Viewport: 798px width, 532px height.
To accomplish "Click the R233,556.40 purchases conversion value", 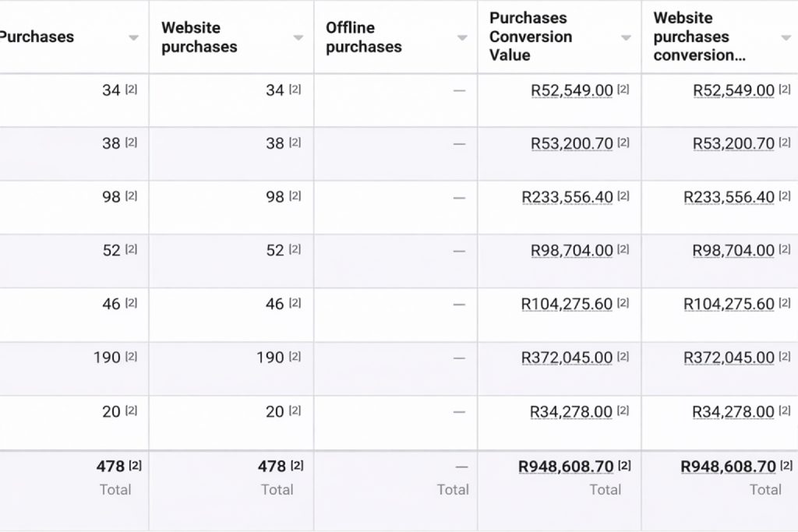I will (x=567, y=198).
